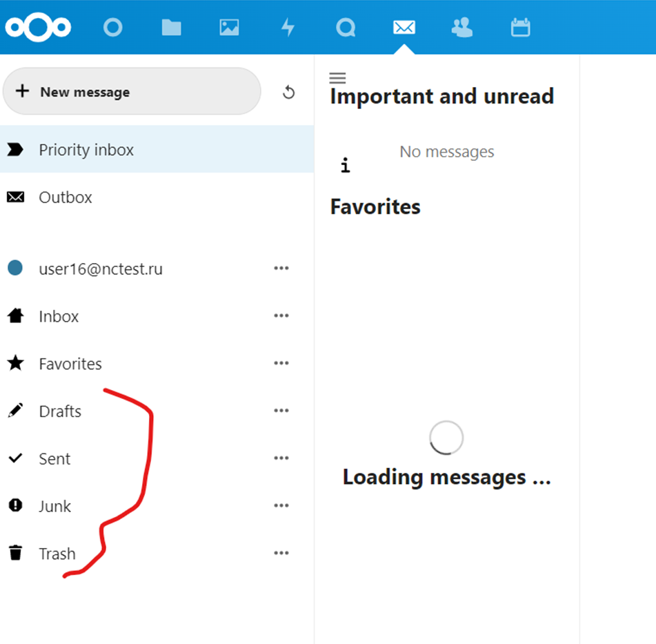
Task: Click the Nextcloud logo
Action: 39,27
